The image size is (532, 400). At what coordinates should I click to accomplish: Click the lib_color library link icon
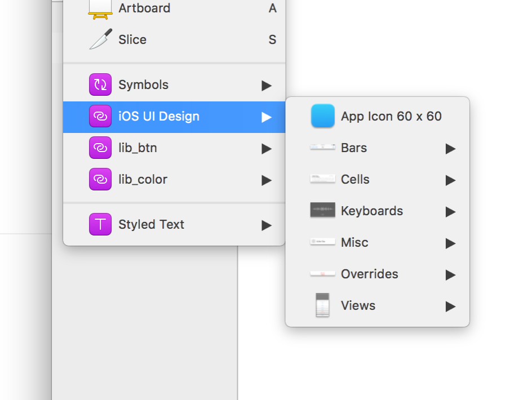tap(100, 180)
